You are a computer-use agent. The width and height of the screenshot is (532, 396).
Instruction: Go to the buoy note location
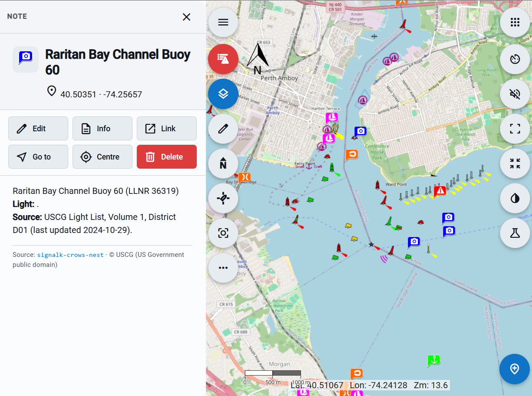pyautogui.click(x=38, y=157)
